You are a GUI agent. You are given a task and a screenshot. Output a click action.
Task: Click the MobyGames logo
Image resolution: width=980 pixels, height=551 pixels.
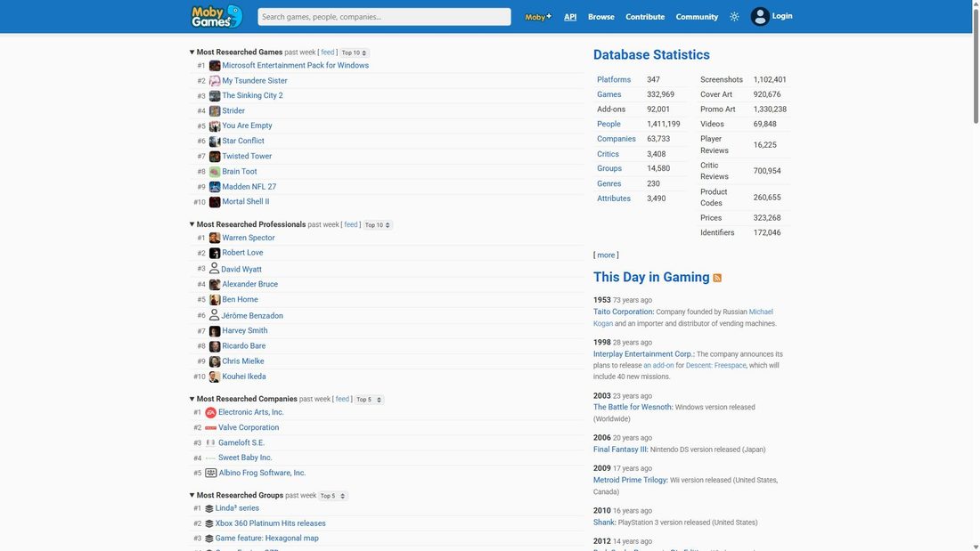coord(216,16)
